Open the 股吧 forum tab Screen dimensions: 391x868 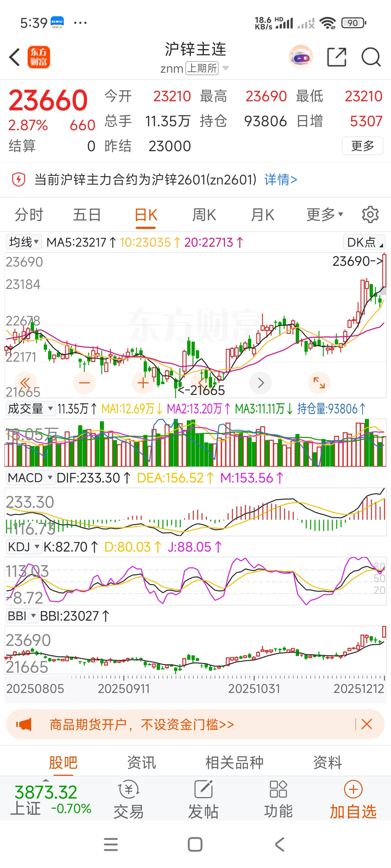(x=63, y=762)
